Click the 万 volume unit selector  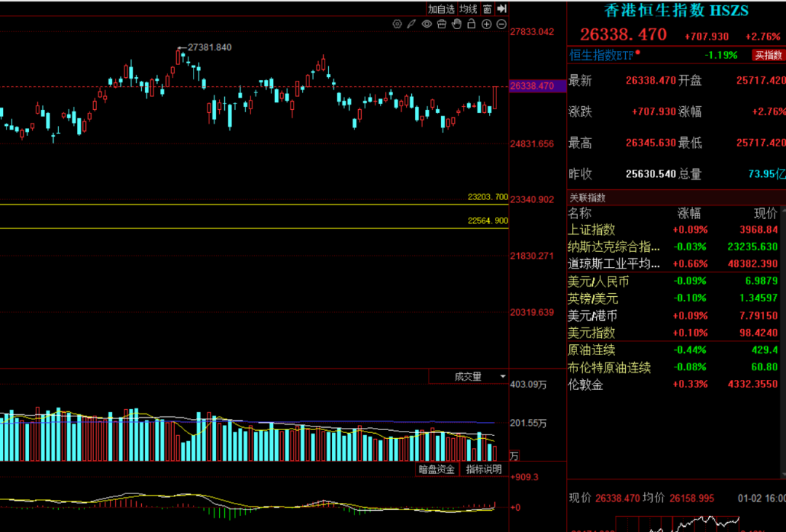515,456
